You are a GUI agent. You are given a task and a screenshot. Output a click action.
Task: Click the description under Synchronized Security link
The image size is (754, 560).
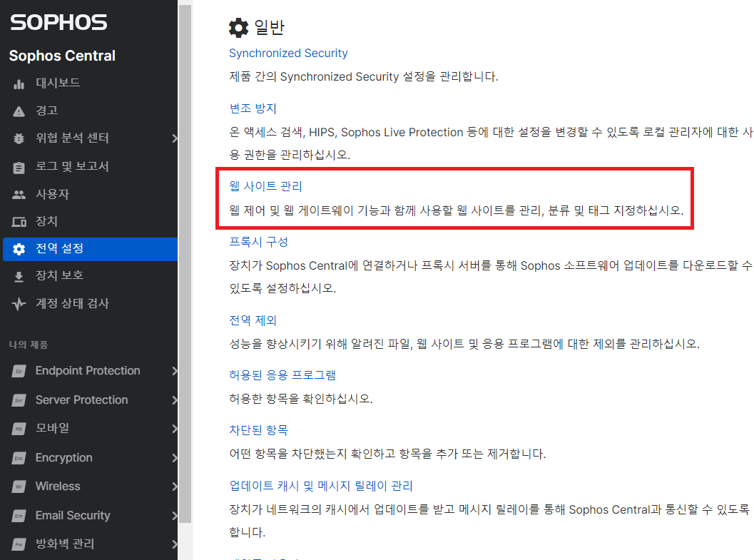(364, 77)
